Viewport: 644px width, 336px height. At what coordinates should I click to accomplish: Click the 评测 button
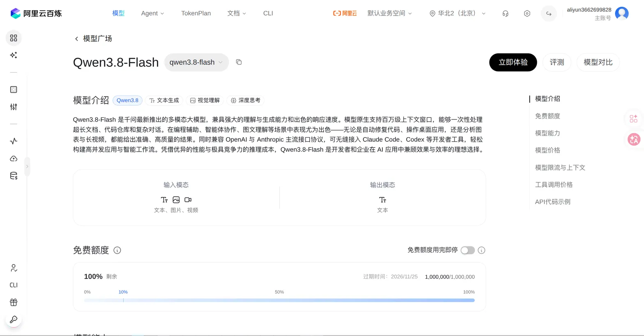pos(557,62)
